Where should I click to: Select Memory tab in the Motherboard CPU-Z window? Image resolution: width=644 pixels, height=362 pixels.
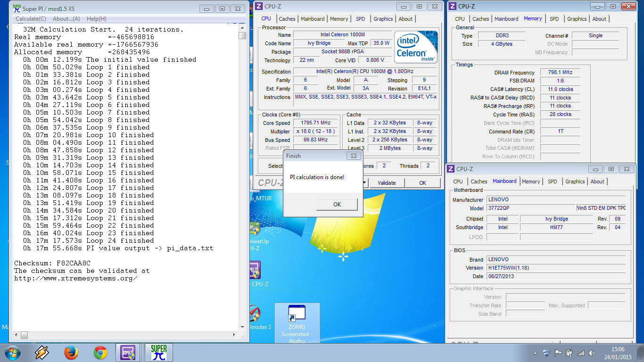point(531,181)
